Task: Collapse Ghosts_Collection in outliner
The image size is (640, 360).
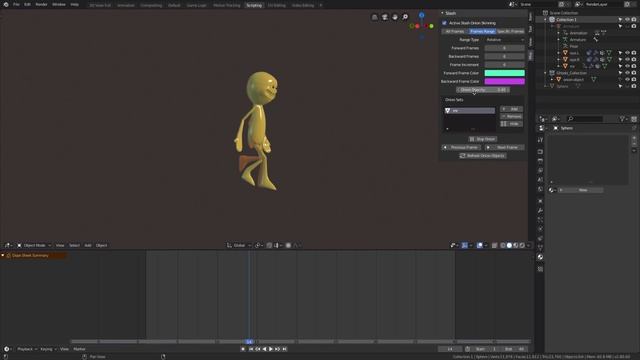Action: [x=545, y=73]
